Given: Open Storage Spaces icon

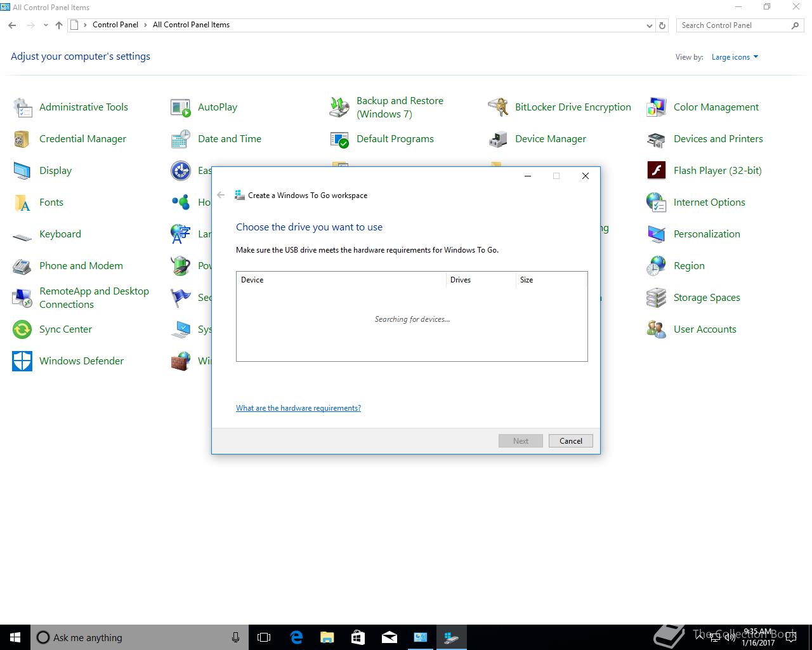Looking at the screenshot, I should coord(657,298).
